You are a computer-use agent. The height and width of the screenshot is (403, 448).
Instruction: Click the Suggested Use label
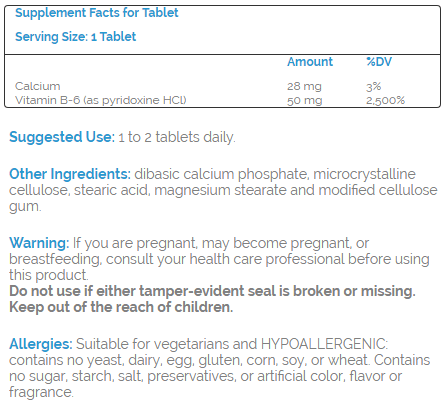(x=62, y=137)
